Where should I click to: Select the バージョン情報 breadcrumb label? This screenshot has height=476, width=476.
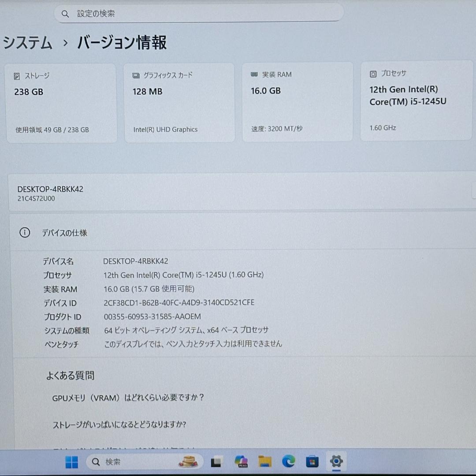point(122,43)
